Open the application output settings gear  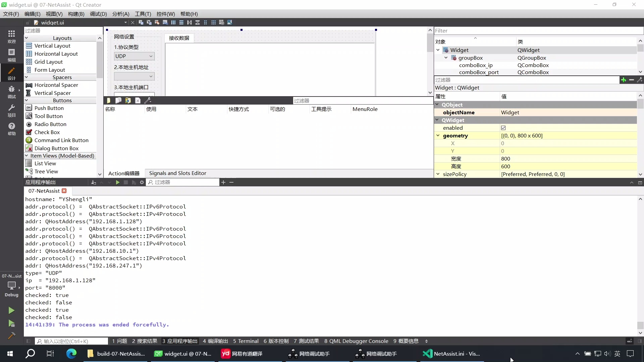click(142, 182)
